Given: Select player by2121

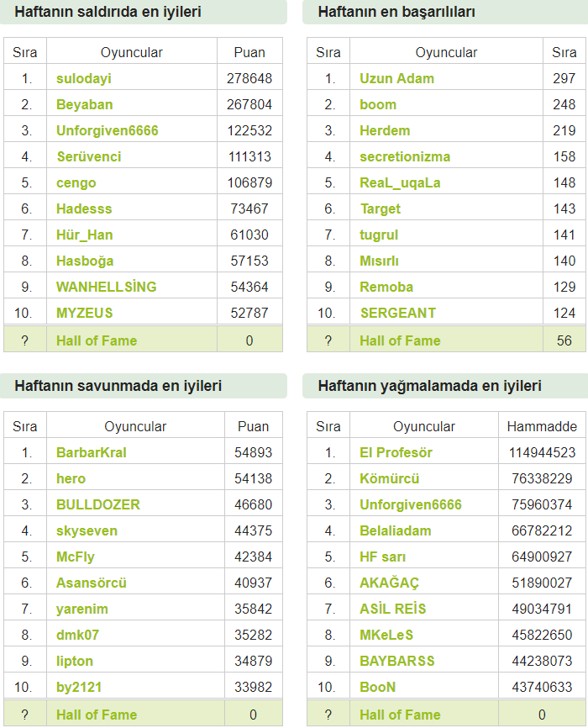Looking at the screenshot, I should [79, 687].
